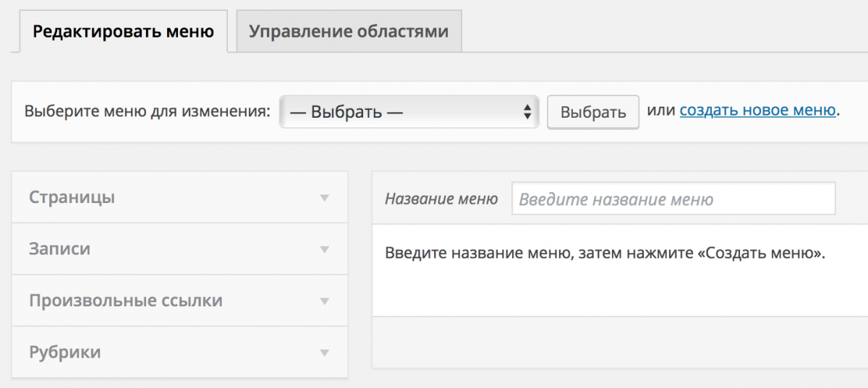
Task: Expand the Записи section heading
Action: (x=60, y=249)
